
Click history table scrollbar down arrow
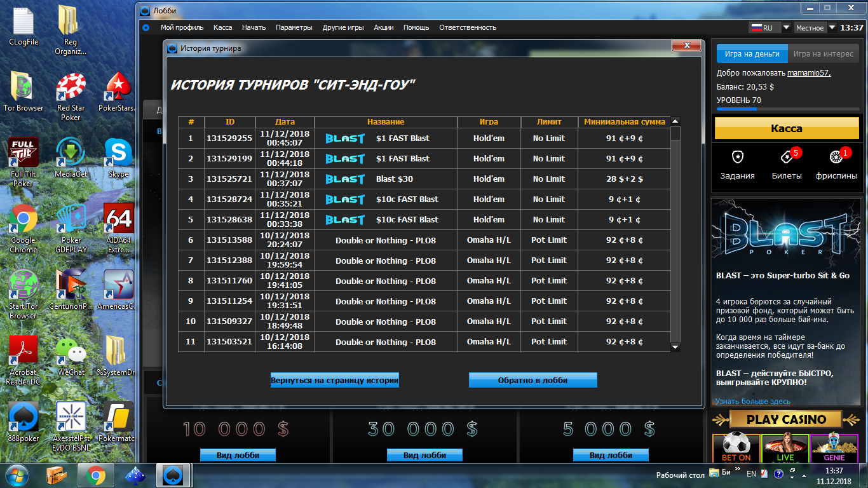(x=675, y=347)
